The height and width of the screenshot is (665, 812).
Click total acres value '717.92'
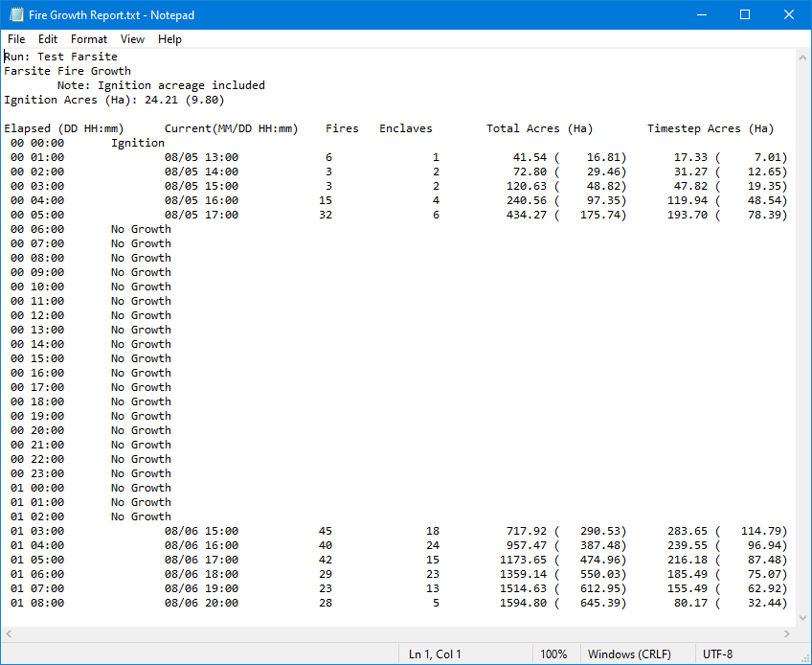point(526,531)
